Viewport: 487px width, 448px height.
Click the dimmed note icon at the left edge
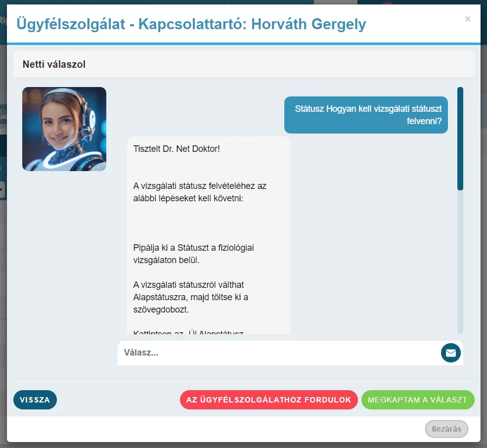pyautogui.click(x=3, y=114)
